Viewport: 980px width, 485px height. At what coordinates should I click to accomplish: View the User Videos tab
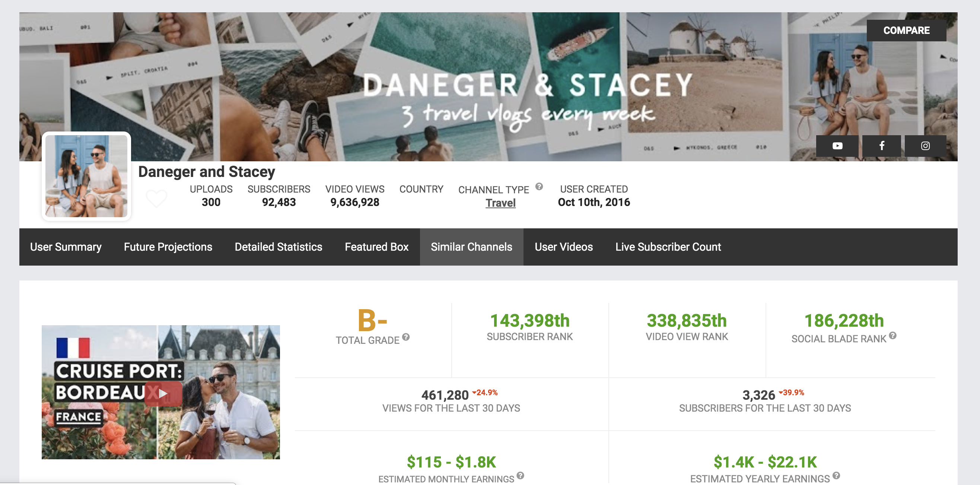click(x=563, y=247)
